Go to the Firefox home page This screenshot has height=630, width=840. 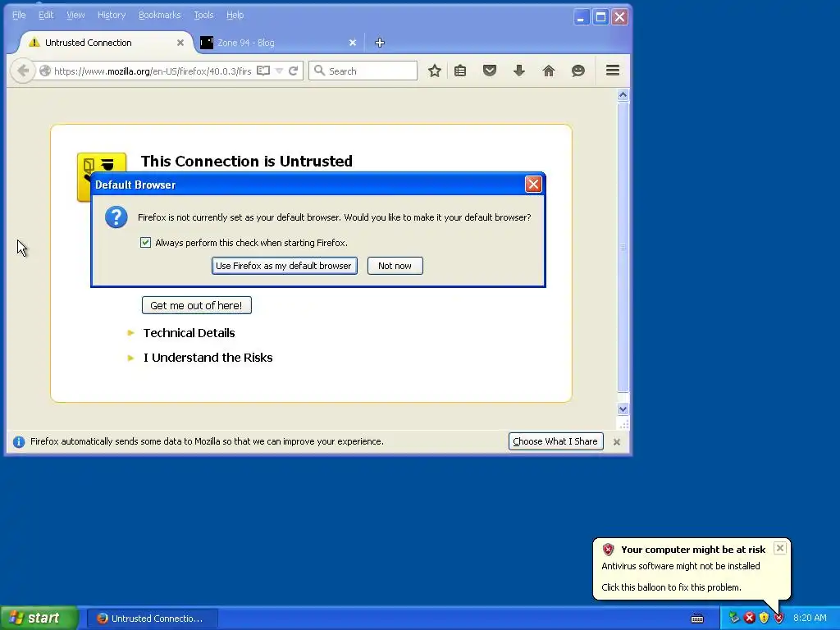click(549, 71)
